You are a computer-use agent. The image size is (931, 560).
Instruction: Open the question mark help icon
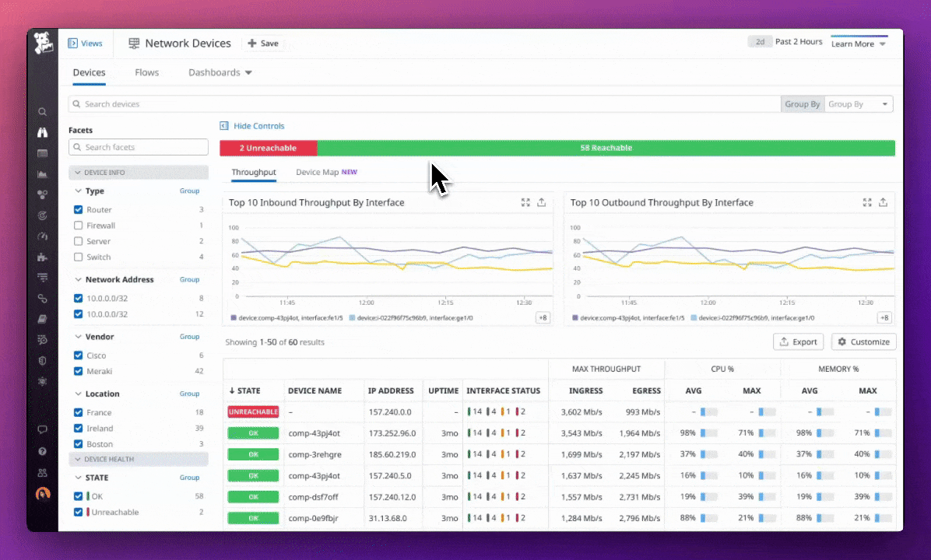tap(42, 451)
